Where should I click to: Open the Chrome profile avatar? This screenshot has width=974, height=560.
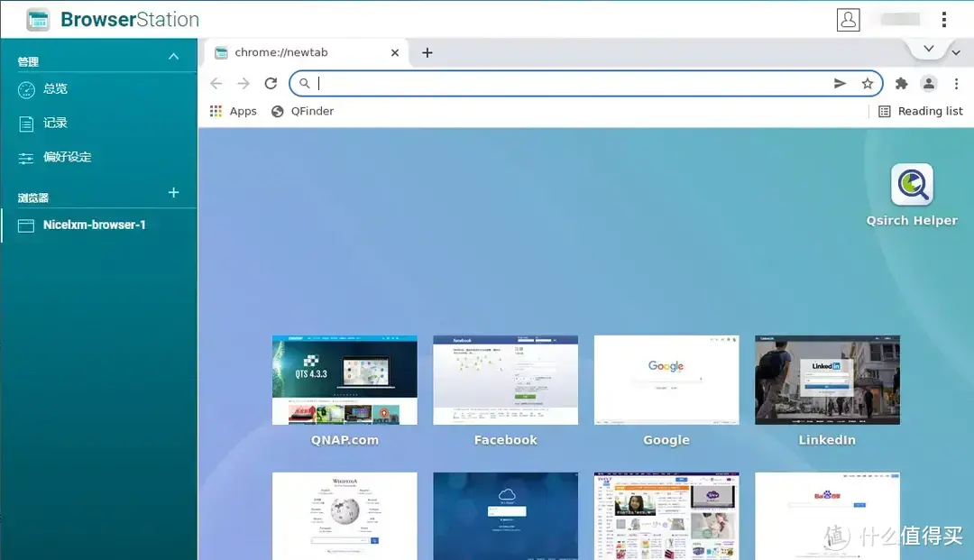[929, 83]
